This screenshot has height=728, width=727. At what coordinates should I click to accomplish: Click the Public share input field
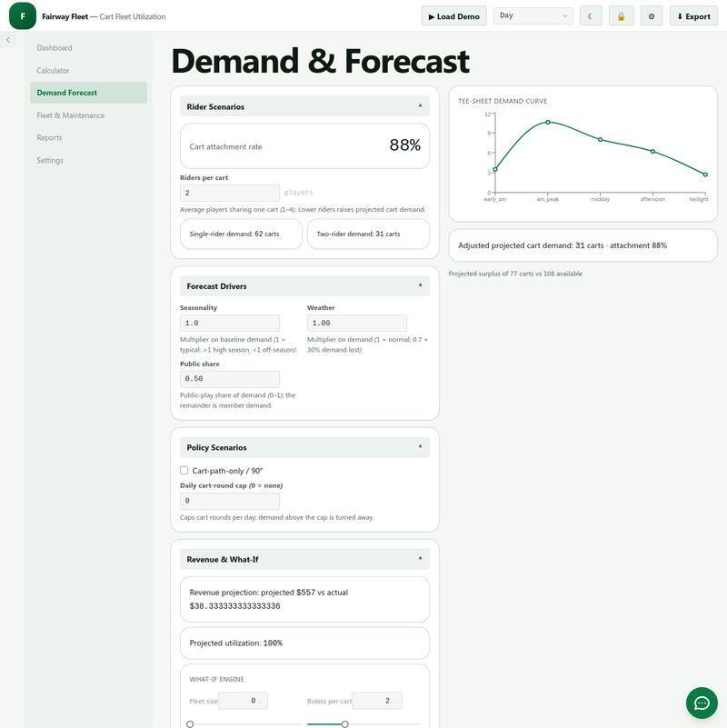tap(230, 379)
